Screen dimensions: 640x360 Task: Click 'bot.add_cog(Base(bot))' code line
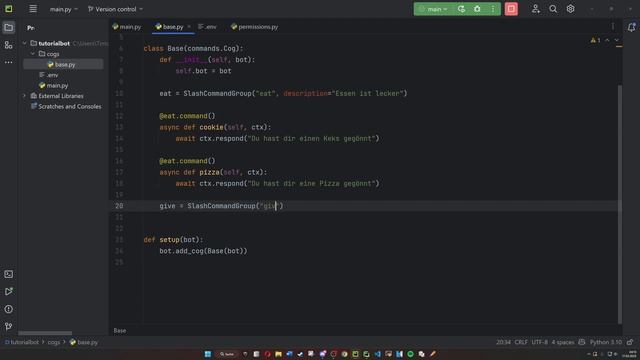click(x=203, y=251)
